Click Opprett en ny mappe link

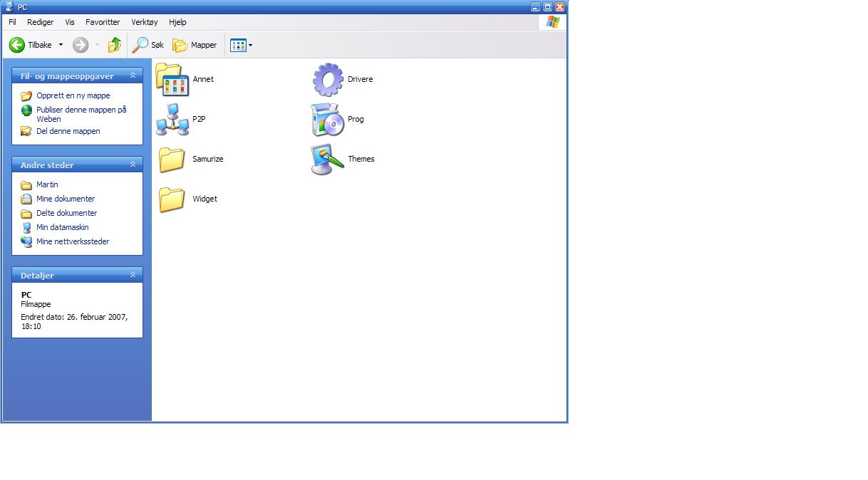(x=73, y=95)
